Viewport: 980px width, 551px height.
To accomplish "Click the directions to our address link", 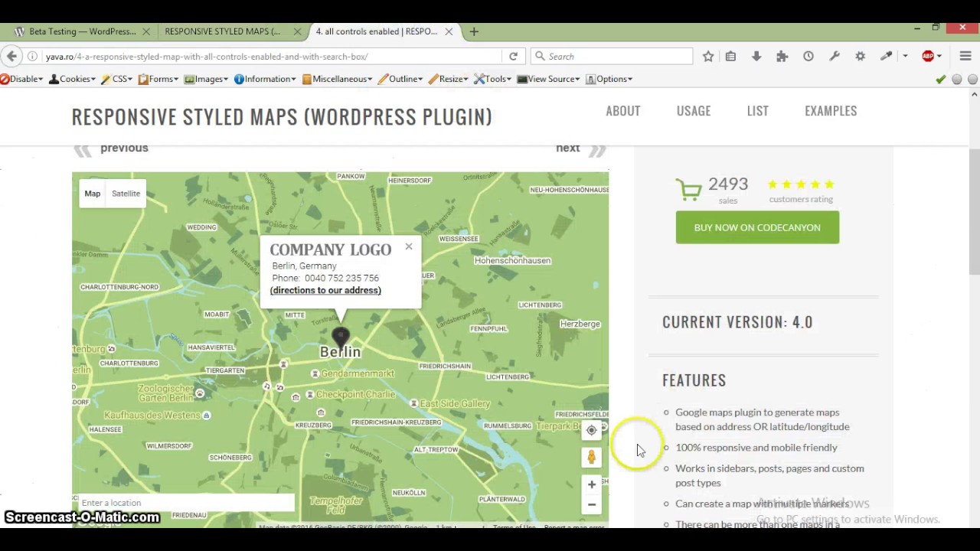I will [x=325, y=291].
